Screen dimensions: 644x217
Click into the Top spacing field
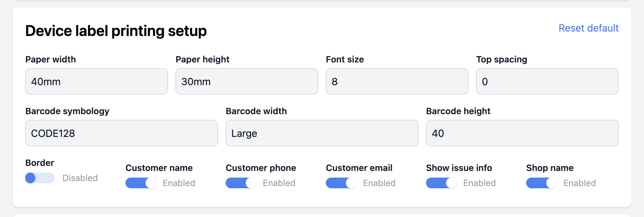click(547, 81)
